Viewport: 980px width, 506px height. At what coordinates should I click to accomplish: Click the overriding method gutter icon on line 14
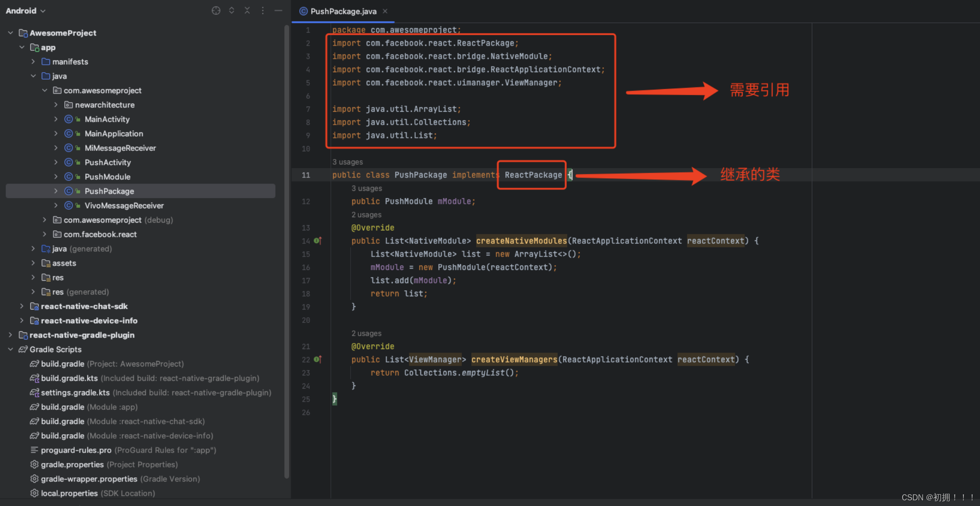pos(318,240)
